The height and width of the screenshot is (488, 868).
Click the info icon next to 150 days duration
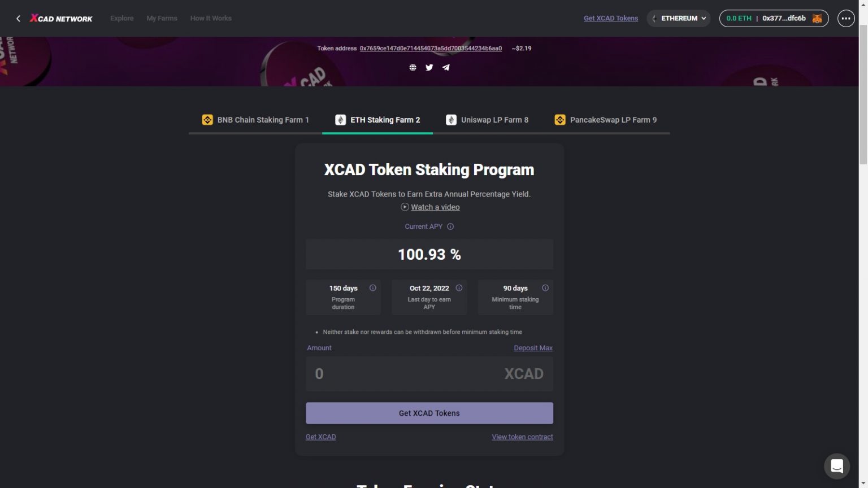(373, 287)
